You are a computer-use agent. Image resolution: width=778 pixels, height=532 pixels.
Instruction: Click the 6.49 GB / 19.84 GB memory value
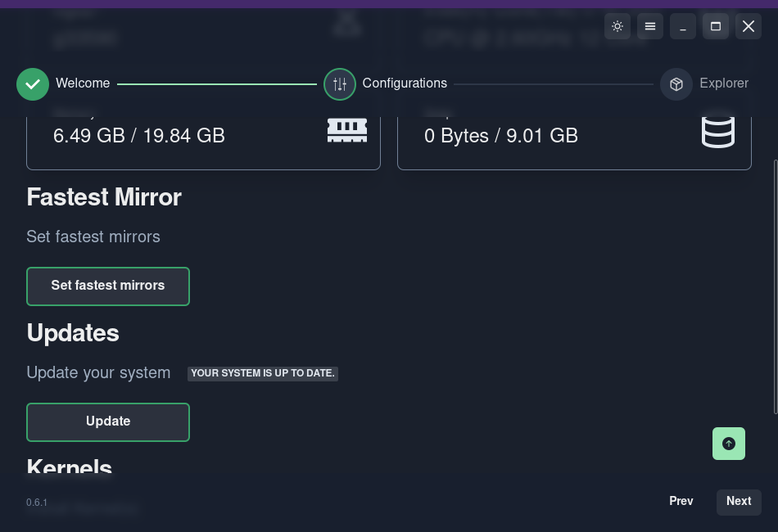coord(139,136)
